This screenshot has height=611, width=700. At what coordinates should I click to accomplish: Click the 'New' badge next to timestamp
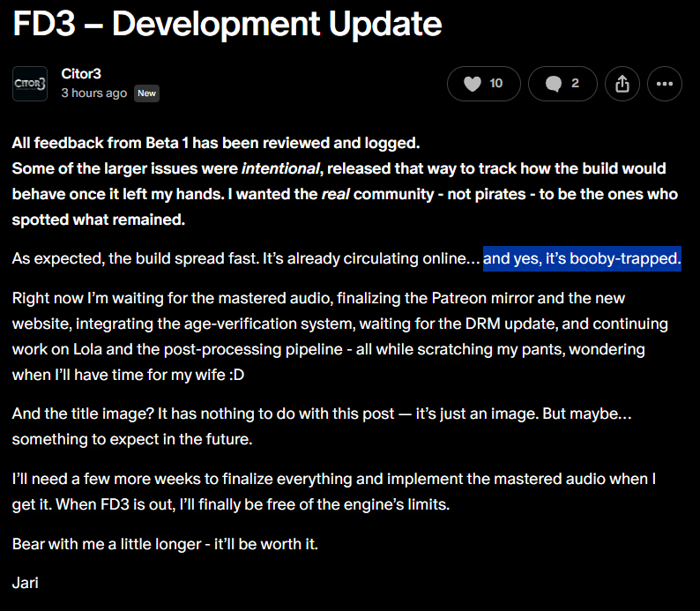click(x=147, y=93)
